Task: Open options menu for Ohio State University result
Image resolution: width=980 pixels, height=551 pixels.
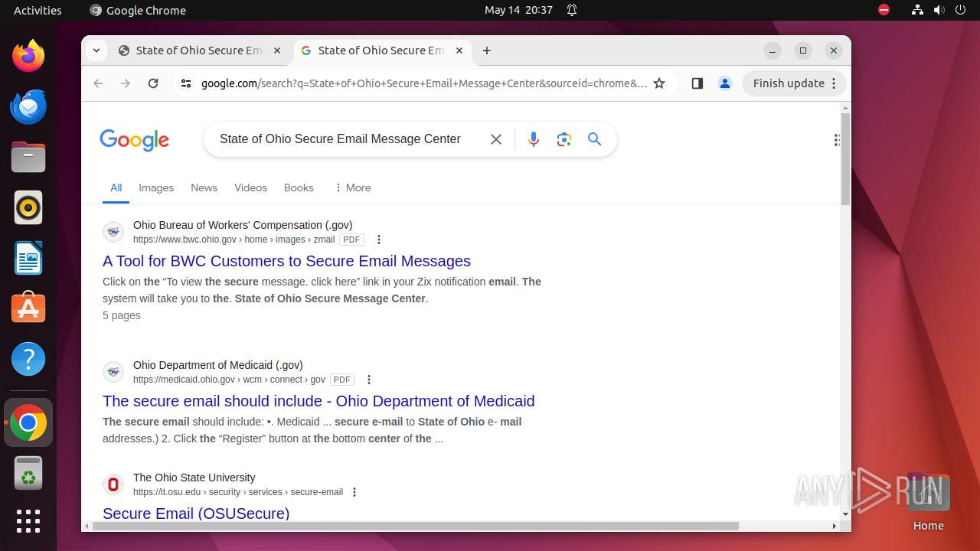Action: [x=354, y=492]
